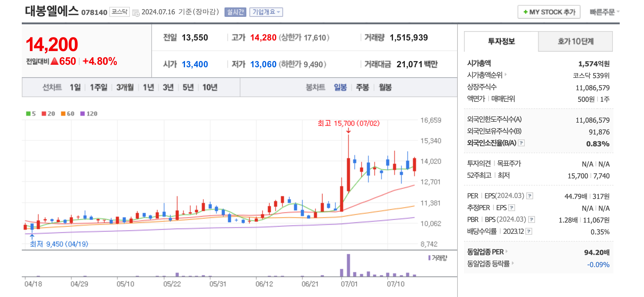Viewport: 644px width, 297px height.
Task: Select the 월봉 monthly candle chart
Action: click(x=385, y=87)
